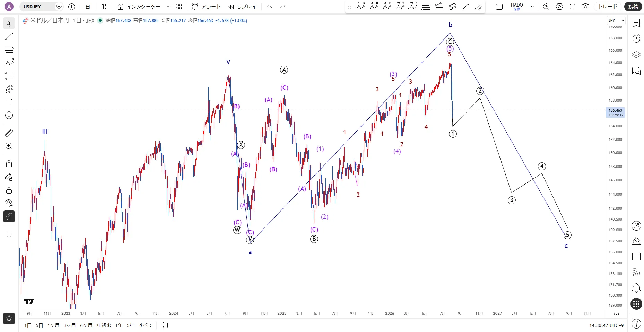Viewport: 644px width, 332px height.
Task: Pick the ruler measure tool
Action: [x=9, y=133]
